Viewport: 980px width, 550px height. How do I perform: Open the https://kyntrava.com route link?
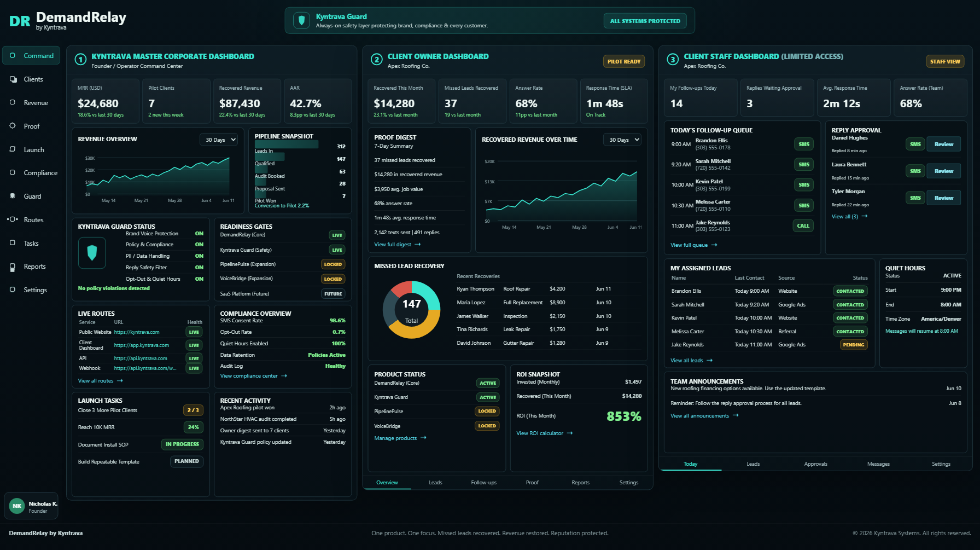click(137, 332)
